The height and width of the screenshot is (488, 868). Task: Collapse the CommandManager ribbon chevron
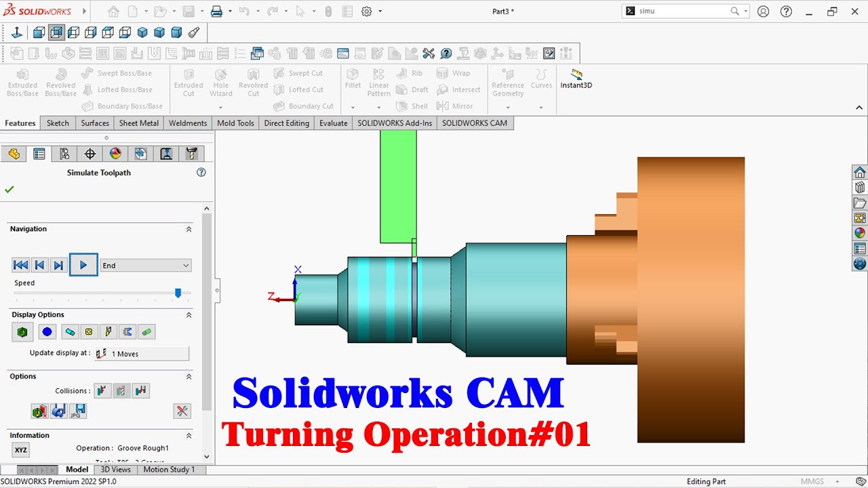(859, 107)
